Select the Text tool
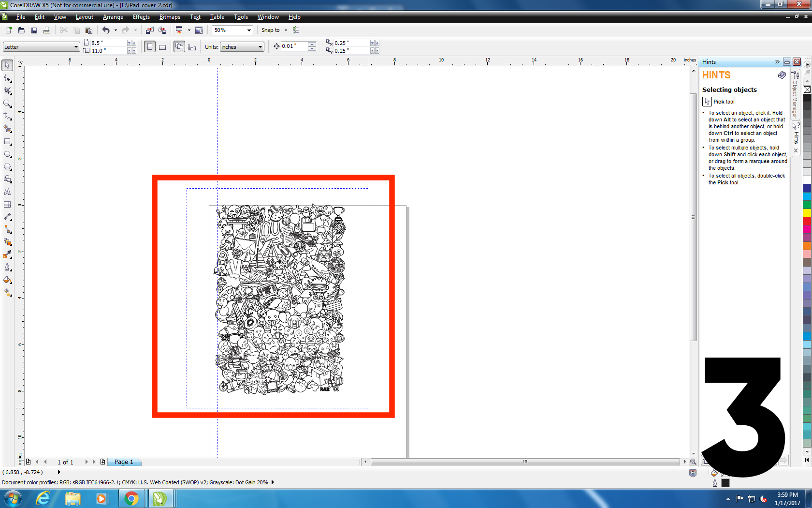Screen dimensions: 812x508 click(7, 192)
